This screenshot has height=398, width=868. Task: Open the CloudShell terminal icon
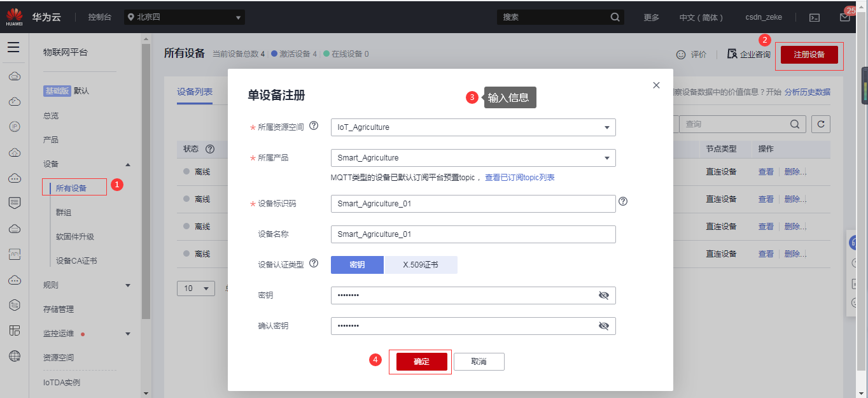[x=815, y=17]
